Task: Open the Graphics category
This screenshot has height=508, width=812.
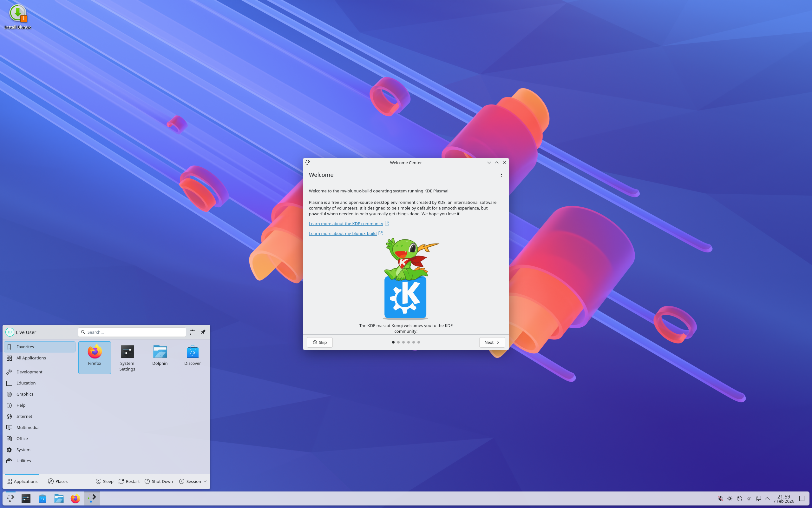Action: coord(40,394)
